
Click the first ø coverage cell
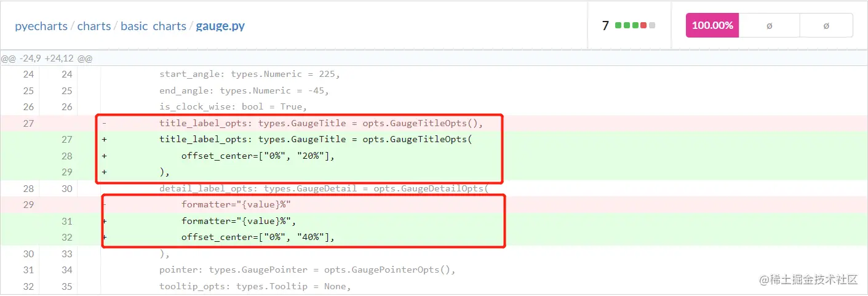point(769,26)
